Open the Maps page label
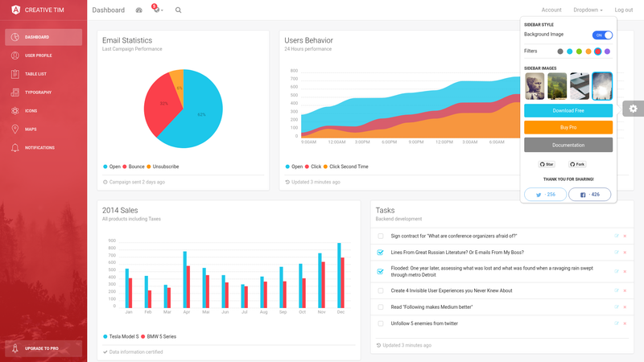The image size is (644, 362). click(x=31, y=130)
